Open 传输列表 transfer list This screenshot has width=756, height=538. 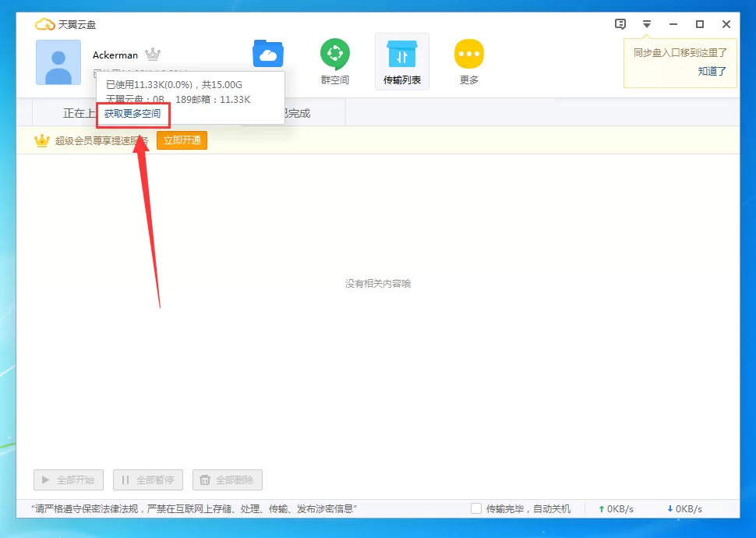[x=402, y=62]
